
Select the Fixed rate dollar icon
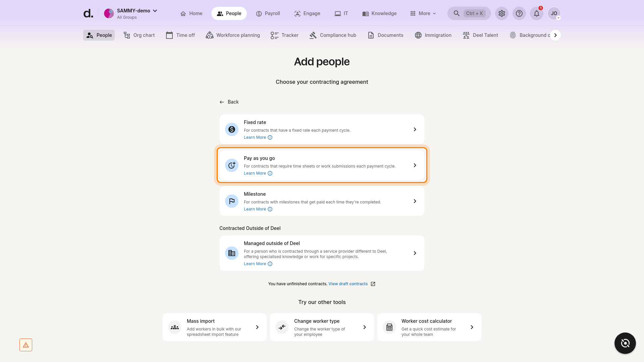coord(232,129)
